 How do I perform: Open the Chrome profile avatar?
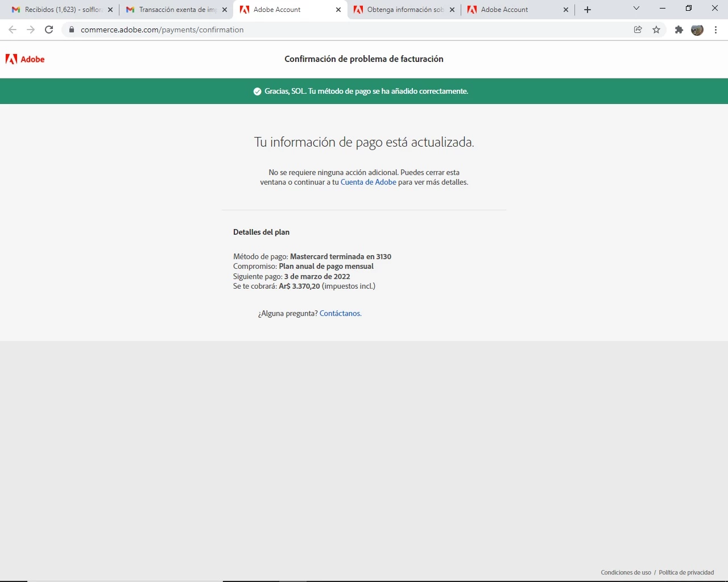coord(697,30)
